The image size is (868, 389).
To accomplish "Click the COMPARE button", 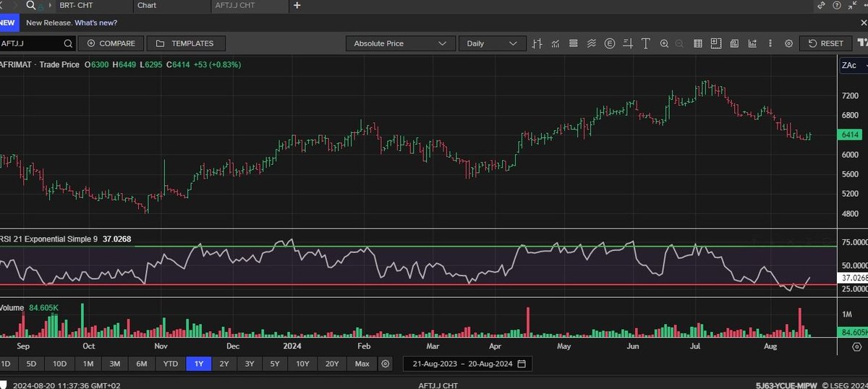I will [x=111, y=43].
